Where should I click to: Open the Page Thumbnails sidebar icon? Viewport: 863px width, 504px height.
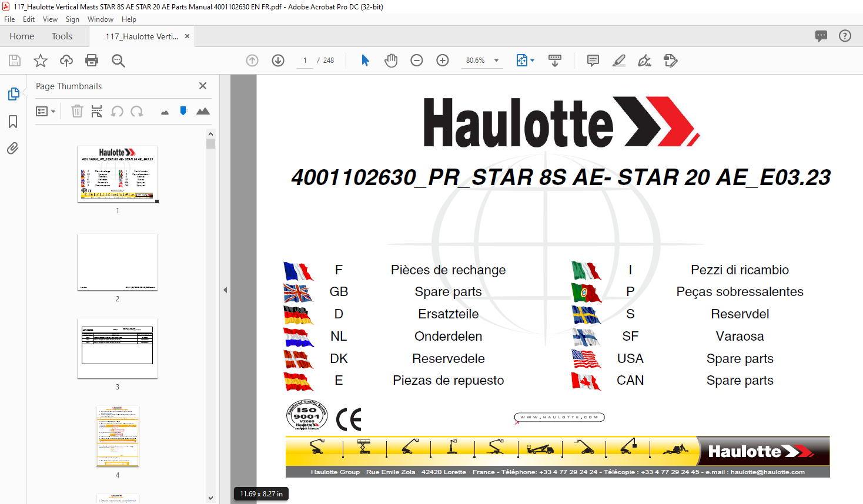pos(13,94)
